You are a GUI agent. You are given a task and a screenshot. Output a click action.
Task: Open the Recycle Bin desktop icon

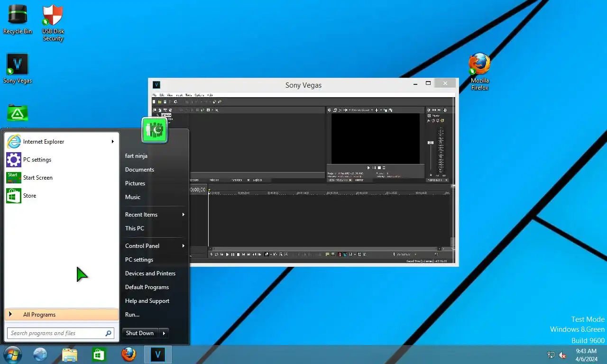tap(18, 19)
